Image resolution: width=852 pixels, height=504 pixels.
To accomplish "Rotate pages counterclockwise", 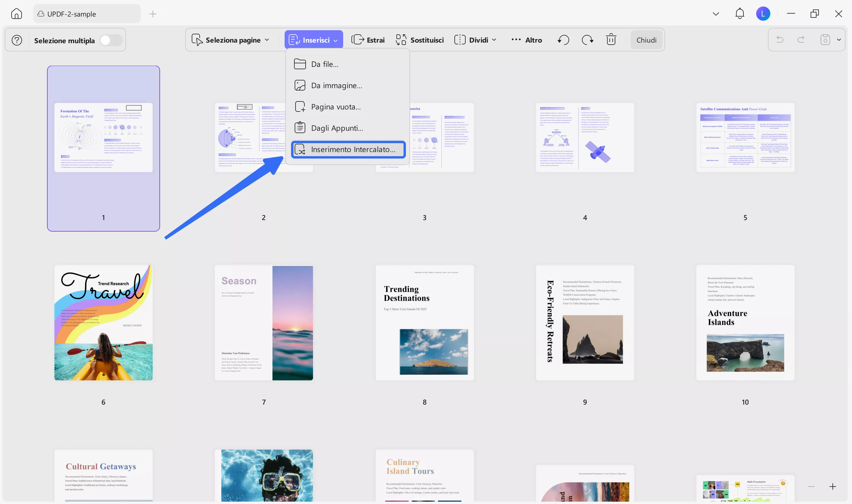I will pyautogui.click(x=563, y=40).
